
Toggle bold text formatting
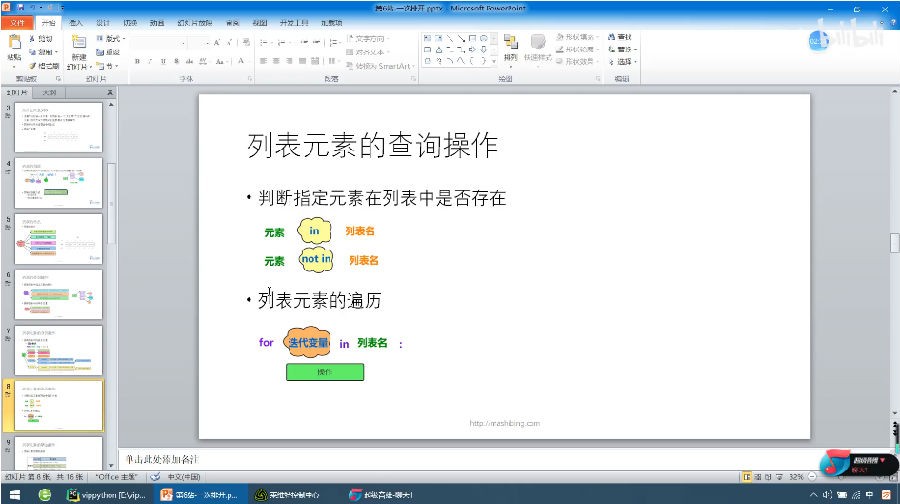point(137,61)
